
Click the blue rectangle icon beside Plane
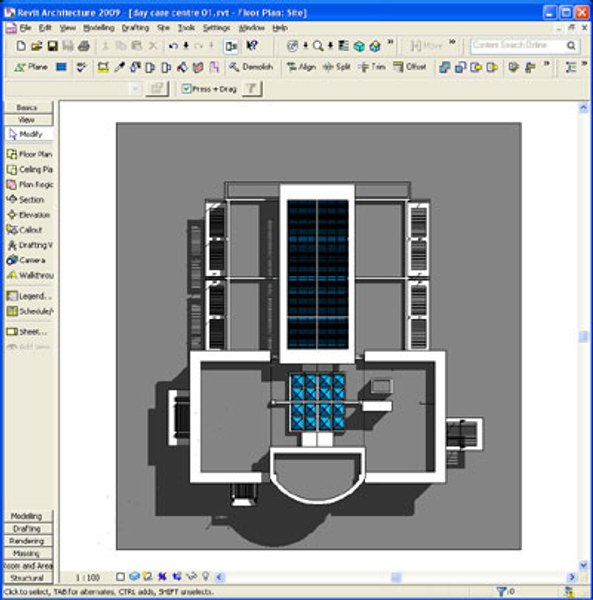point(61,67)
